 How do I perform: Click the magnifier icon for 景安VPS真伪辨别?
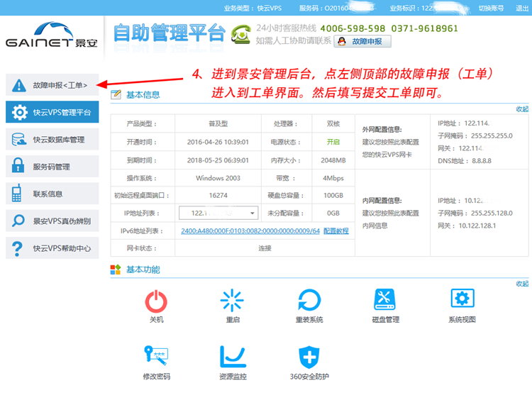point(18,221)
